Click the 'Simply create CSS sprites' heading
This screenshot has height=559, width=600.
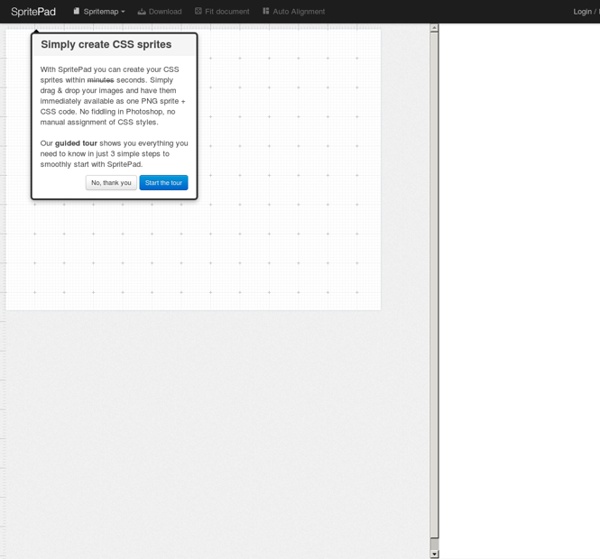[x=106, y=44]
